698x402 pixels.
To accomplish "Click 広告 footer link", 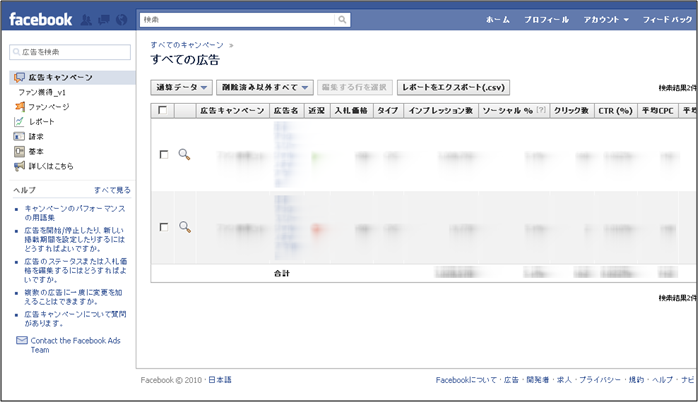I will [511, 380].
